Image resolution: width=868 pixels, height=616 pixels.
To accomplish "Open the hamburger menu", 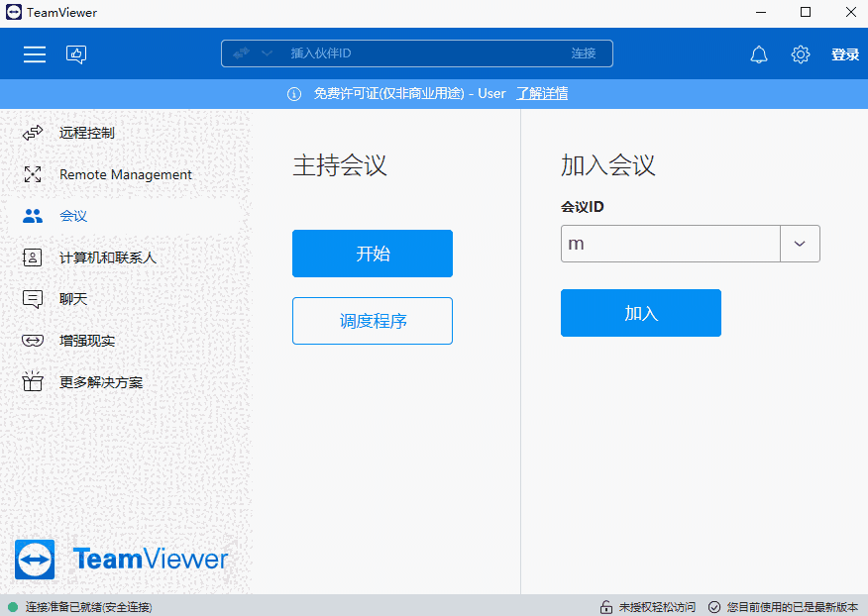I will pos(34,53).
